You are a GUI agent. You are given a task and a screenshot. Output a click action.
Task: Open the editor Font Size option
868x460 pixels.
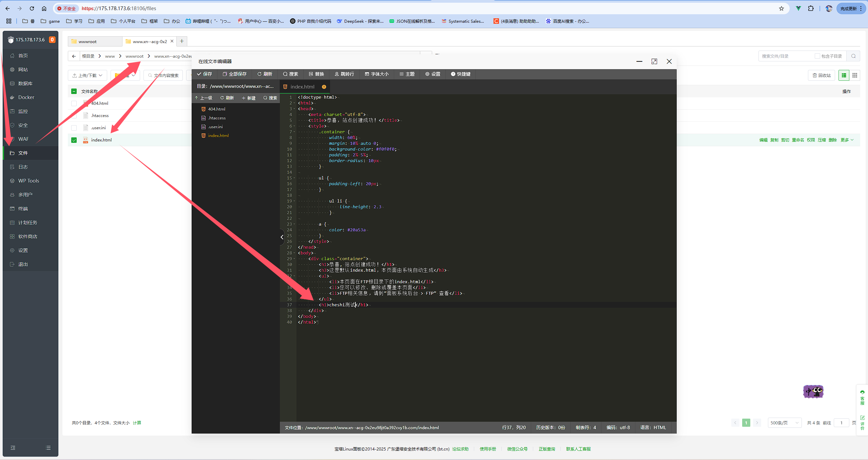(377, 74)
